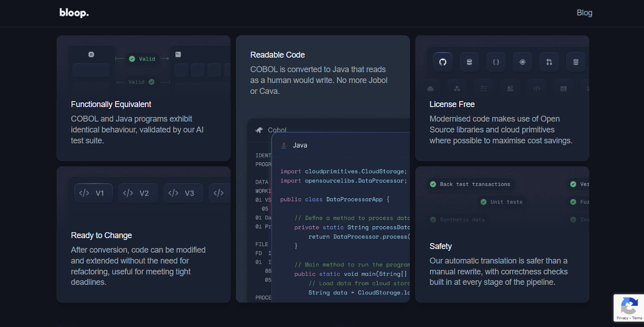Click the Readable Code heading
The height and width of the screenshot is (327, 644).
pos(278,55)
